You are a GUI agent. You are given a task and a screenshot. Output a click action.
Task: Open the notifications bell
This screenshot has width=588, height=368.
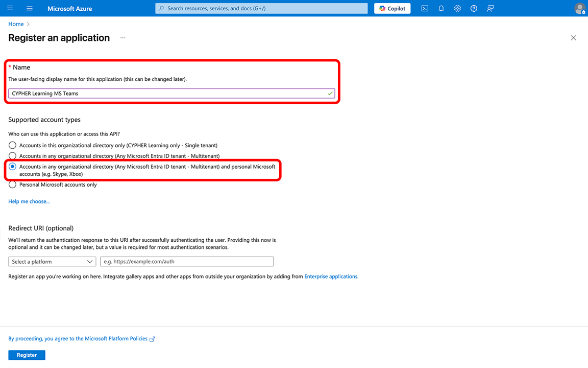[x=441, y=8]
